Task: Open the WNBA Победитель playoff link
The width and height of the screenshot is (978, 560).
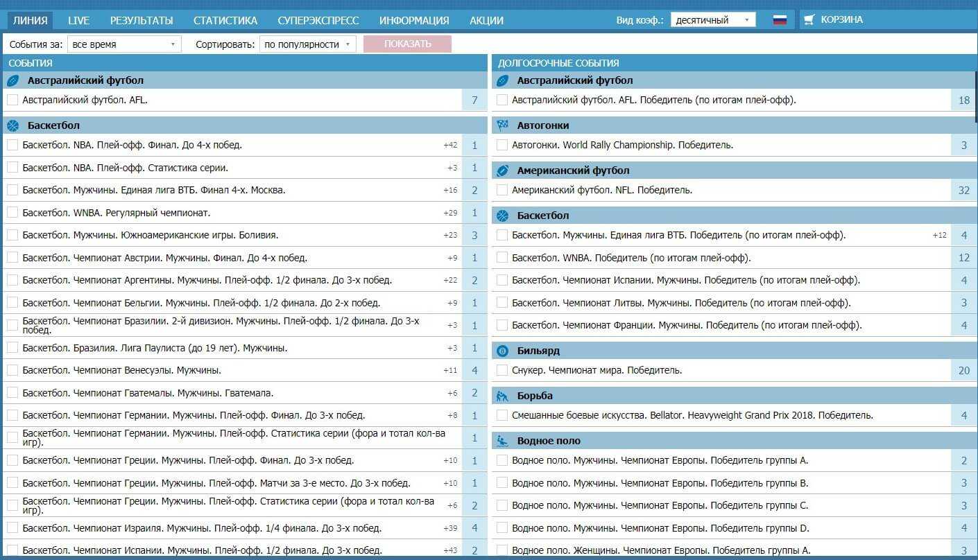Action: point(631,258)
